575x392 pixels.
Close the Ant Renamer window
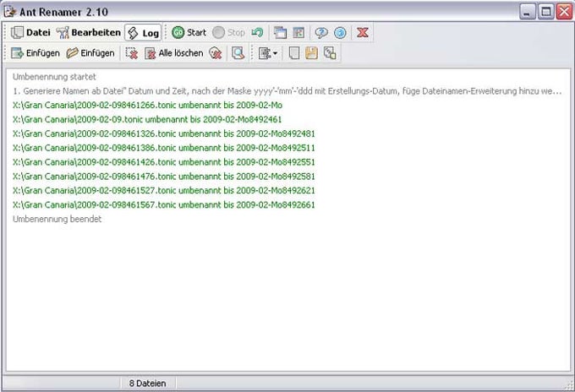click(x=564, y=12)
